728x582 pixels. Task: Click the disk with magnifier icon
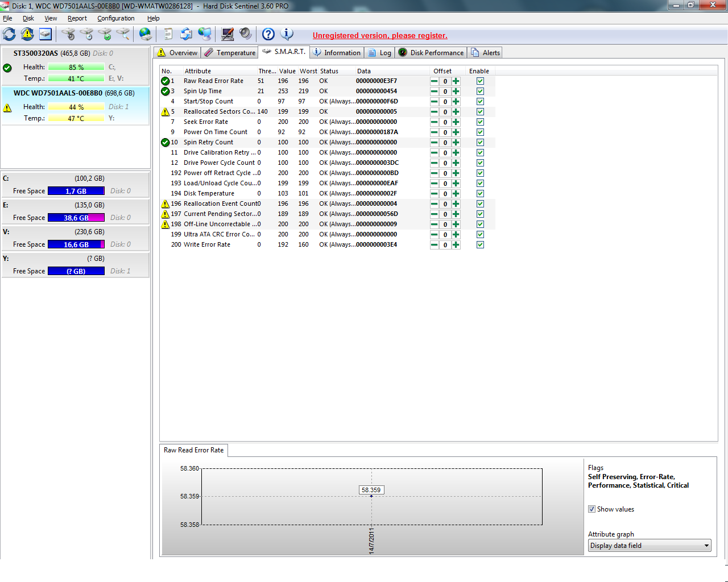tap(123, 34)
